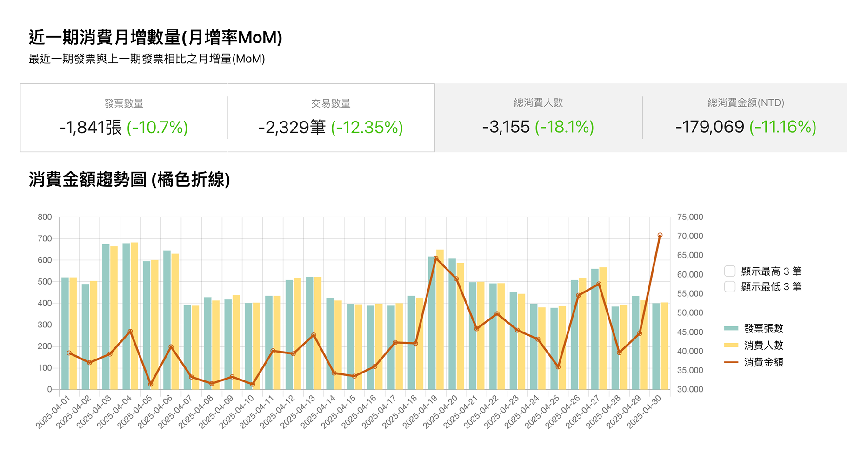Toggle 消費人數 yellow legend swatch
Screen dimensions: 868x461
point(731,345)
